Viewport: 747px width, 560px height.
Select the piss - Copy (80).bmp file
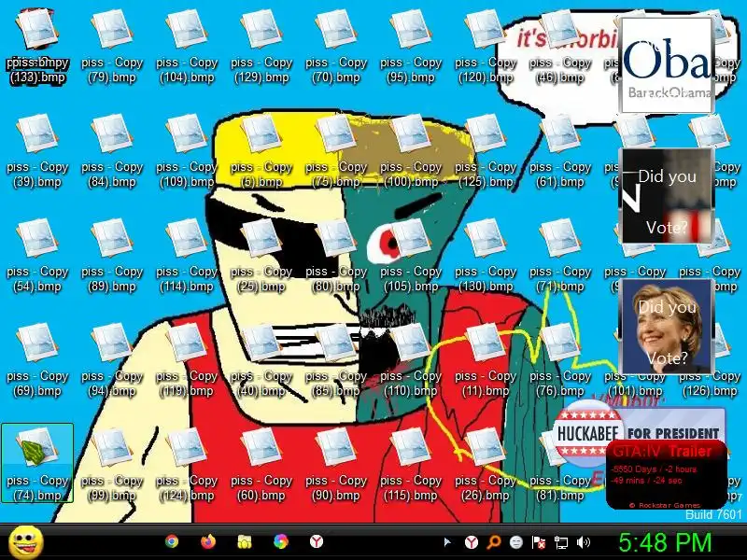[x=336, y=256]
